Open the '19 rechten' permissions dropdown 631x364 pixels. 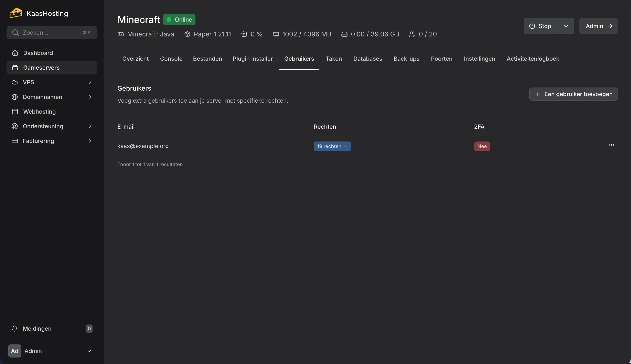332,146
